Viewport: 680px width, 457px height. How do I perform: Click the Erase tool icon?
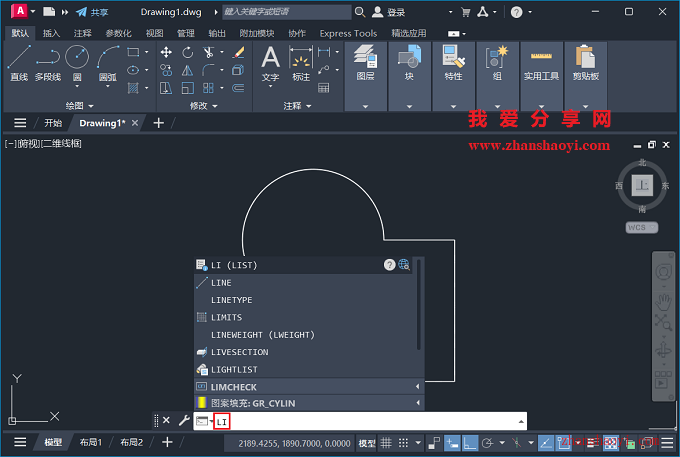238,52
